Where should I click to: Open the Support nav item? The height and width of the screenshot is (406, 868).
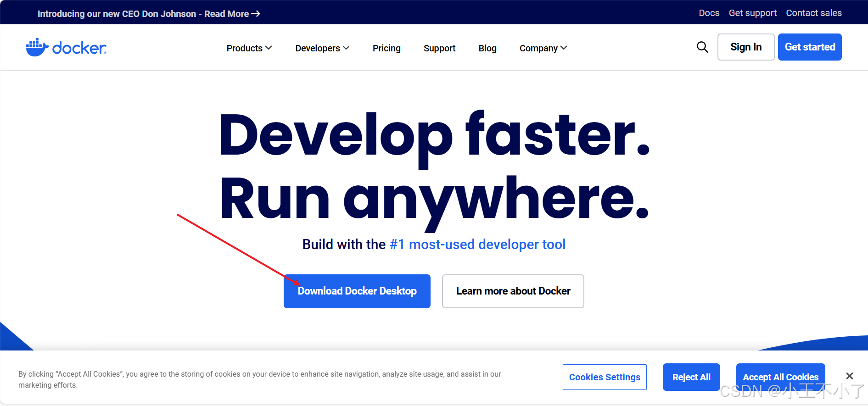pyautogui.click(x=439, y=48)
